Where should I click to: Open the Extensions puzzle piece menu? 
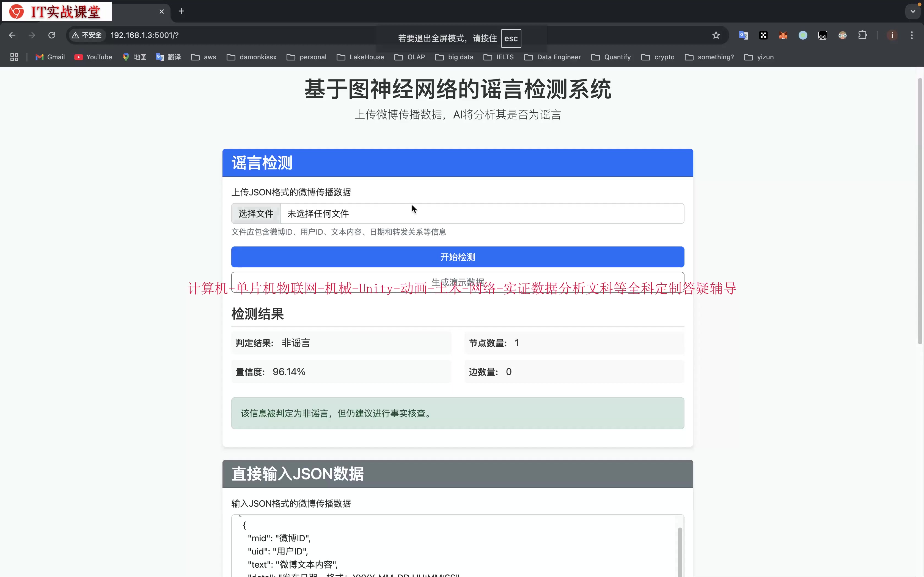(862, 35)
